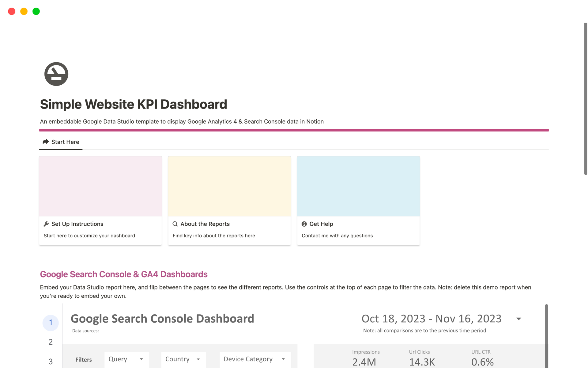
Task: Click the green fullscreen window button
Action: coord(36,11)
